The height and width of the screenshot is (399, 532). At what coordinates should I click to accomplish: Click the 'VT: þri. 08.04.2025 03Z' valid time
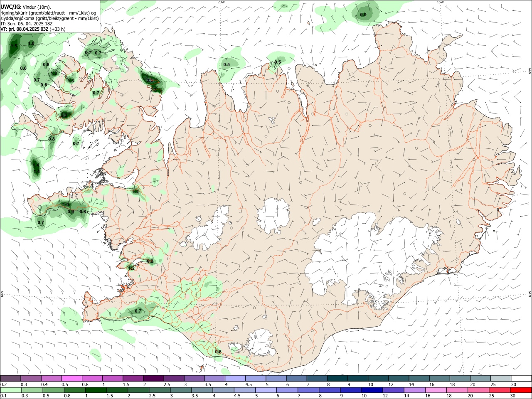tap(25, 29)
